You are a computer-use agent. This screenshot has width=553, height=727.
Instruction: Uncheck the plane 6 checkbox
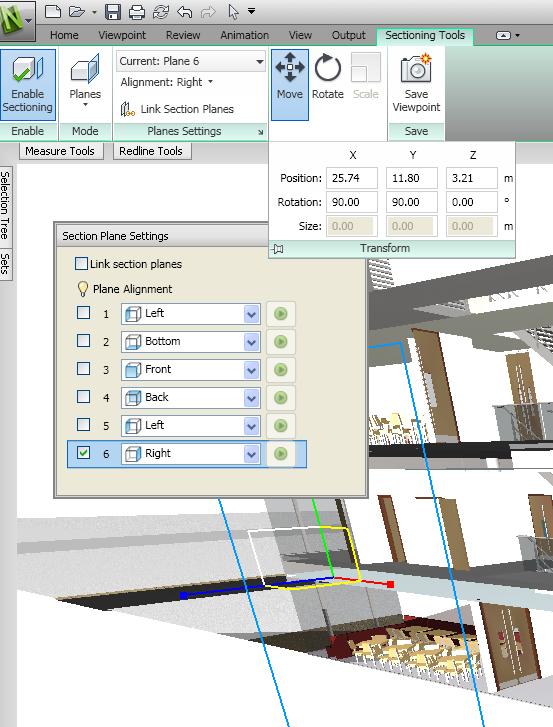(x=83, y=453)
